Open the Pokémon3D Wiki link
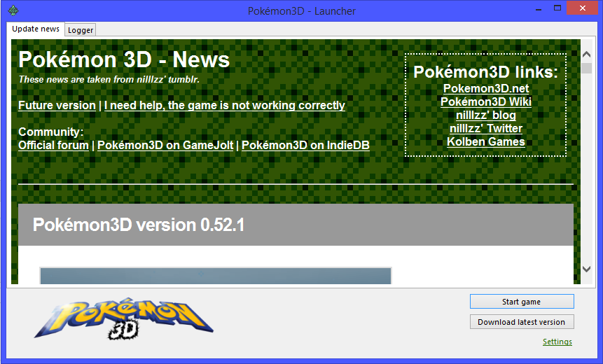Screen dimensions: 603x364 click(485, 102)
